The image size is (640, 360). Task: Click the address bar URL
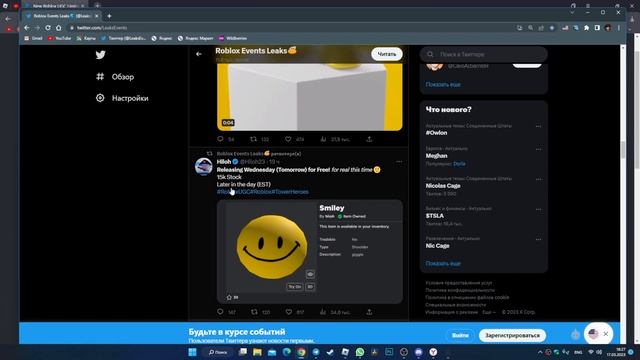[x=102, y=28]
